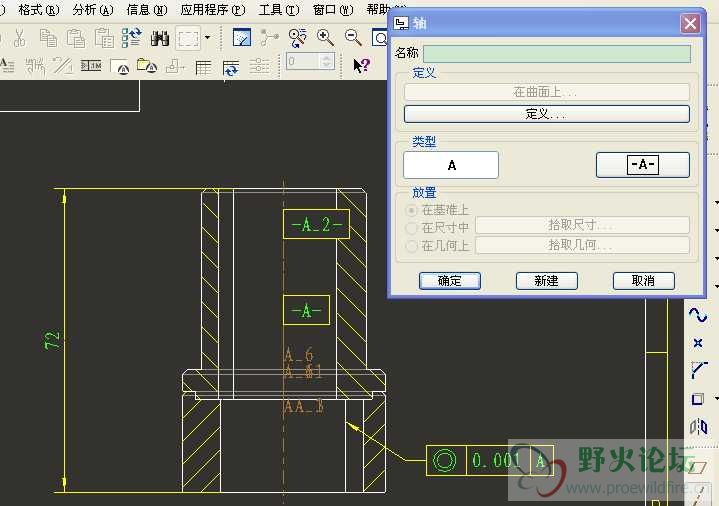Select the offset square edge tool
Viewport: 719px width, 506px height.
698,399
